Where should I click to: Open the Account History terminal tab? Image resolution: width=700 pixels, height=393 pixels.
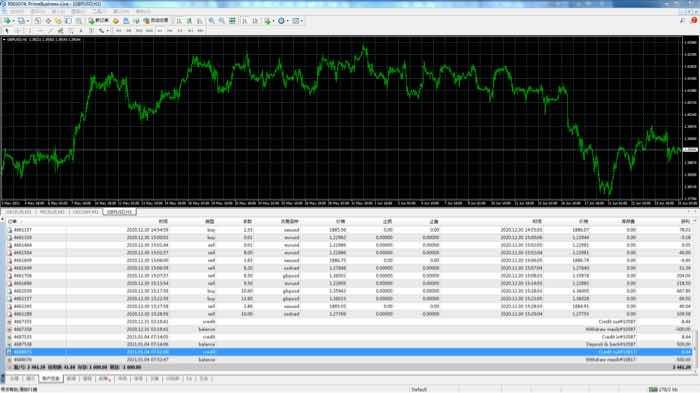coord(50,379)
